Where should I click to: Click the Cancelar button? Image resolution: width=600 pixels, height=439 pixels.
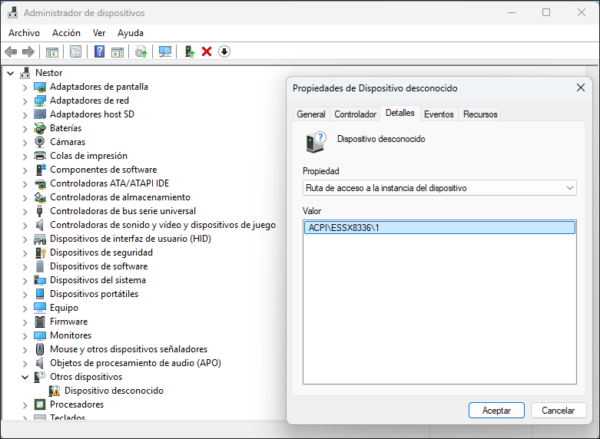pyautogui.click(x=558, y=410)
